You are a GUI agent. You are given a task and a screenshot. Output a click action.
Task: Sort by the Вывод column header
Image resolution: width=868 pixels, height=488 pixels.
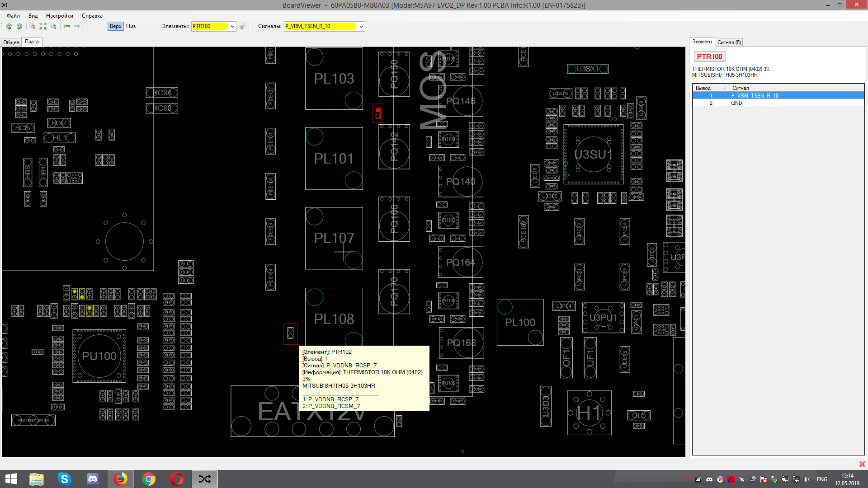coord(710,88)
